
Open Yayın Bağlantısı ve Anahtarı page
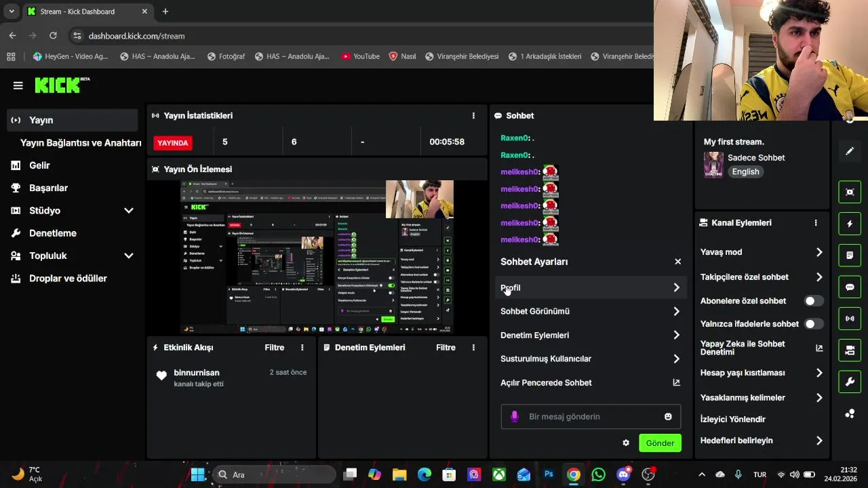coord(81,143)
